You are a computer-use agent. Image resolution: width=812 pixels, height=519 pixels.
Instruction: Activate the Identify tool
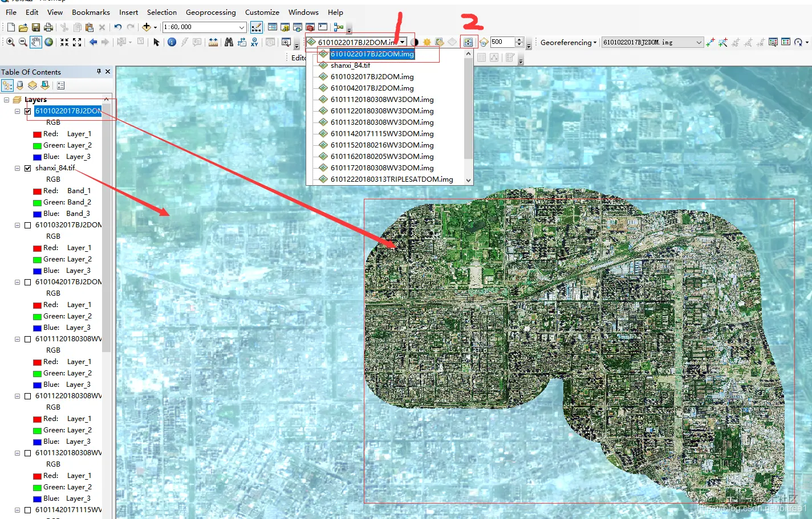pos(172,42)
